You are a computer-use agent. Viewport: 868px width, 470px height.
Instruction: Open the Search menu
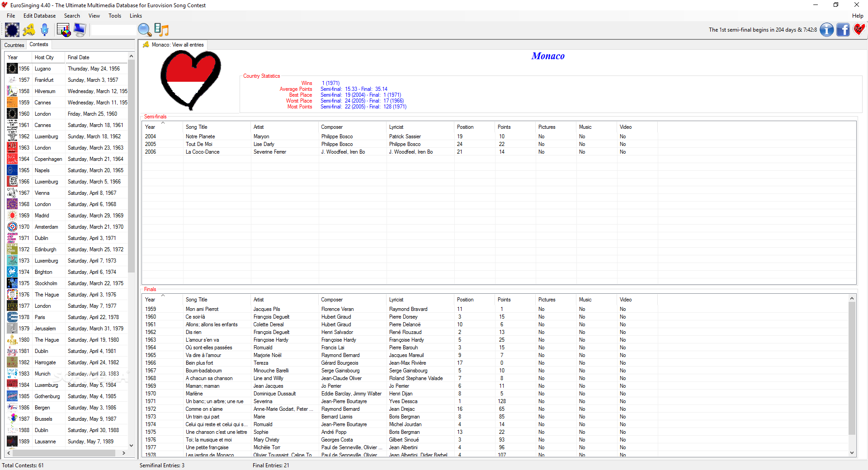click(x=72, y=16)
